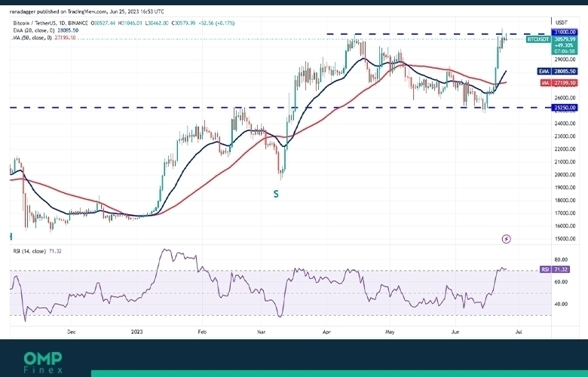Click the 31000.00 resistance price label

(x=565, y=32)
